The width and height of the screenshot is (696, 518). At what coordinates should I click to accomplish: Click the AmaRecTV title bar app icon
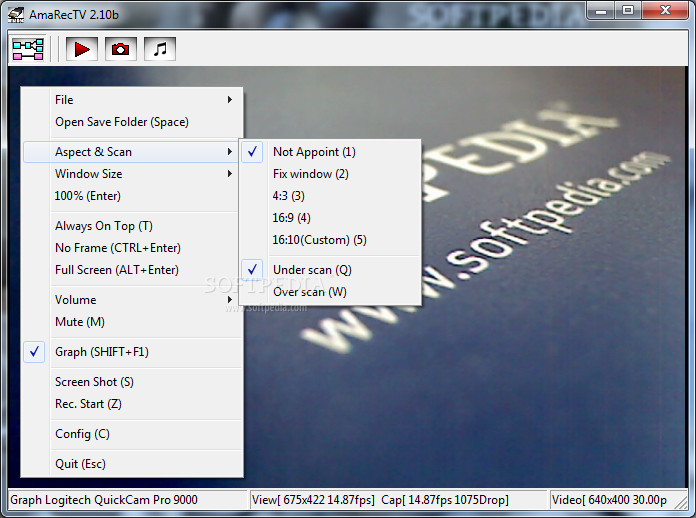[x=16, y=14]
